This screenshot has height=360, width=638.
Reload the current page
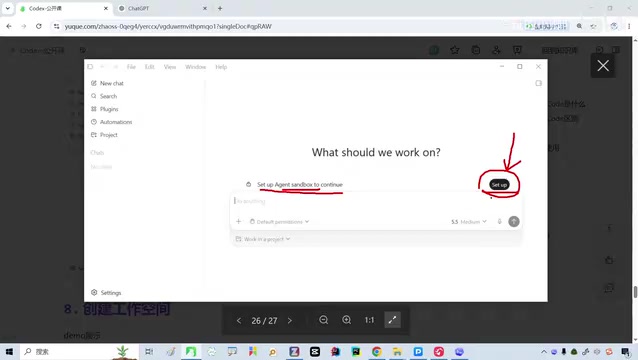39,26
